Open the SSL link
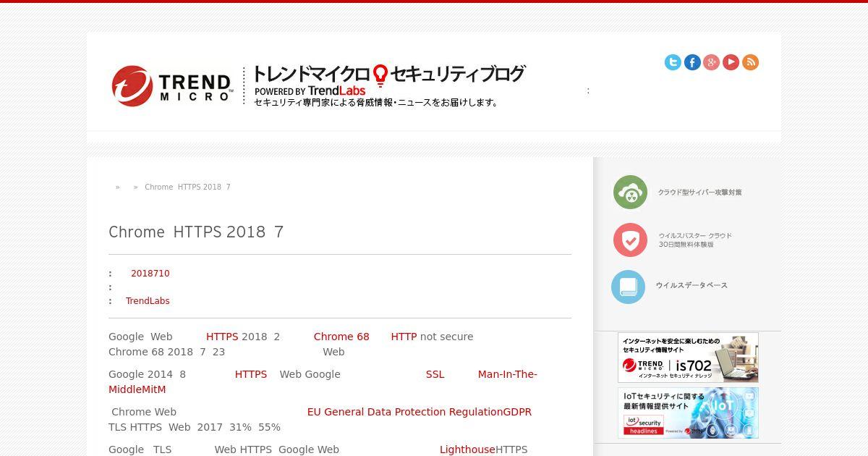868x456 pixels. pyautogui.click(x=435, y=374)
